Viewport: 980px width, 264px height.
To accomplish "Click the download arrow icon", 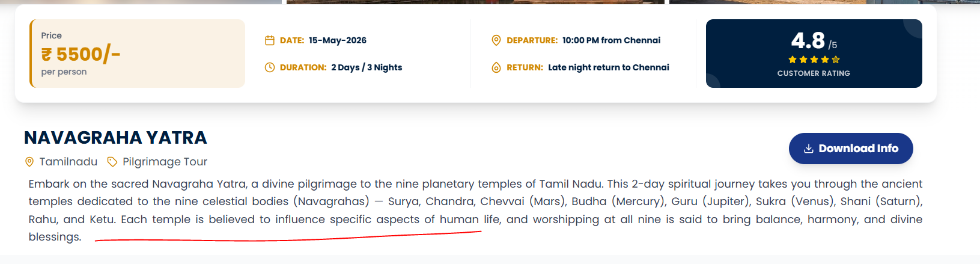I will pyautogui.click(x=809, y=149).
